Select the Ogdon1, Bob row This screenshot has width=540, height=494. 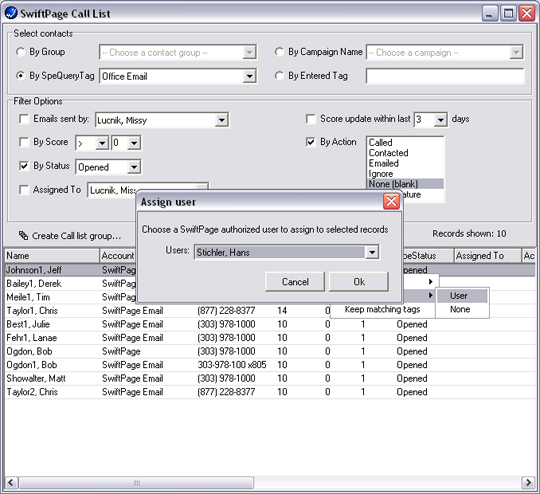pos(270,365)
